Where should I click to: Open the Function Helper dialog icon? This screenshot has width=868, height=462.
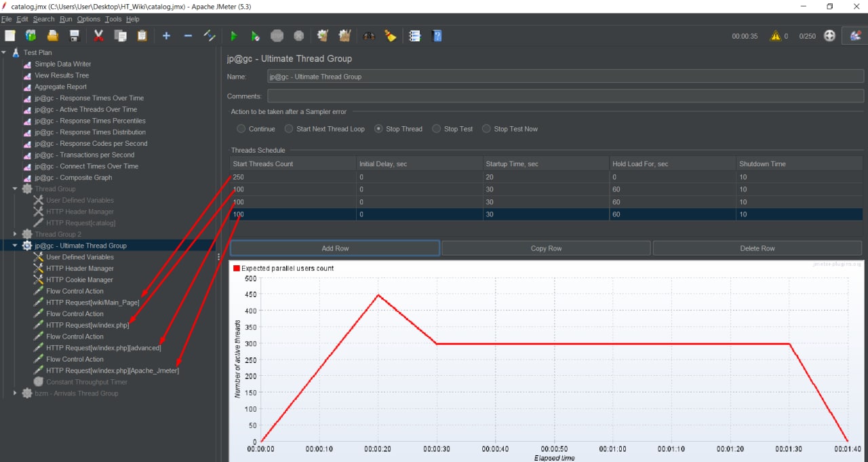pyautogui.click(x=414, y=35)
